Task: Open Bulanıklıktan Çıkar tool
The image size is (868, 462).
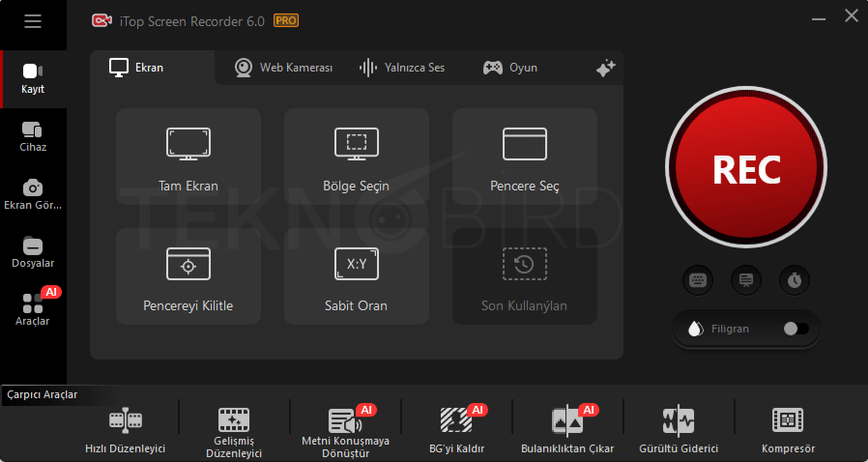Action: pos(567,430)
